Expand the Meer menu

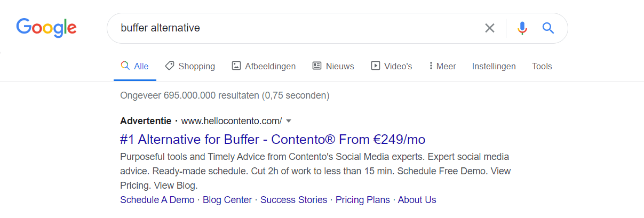click(x=442, y=66)
